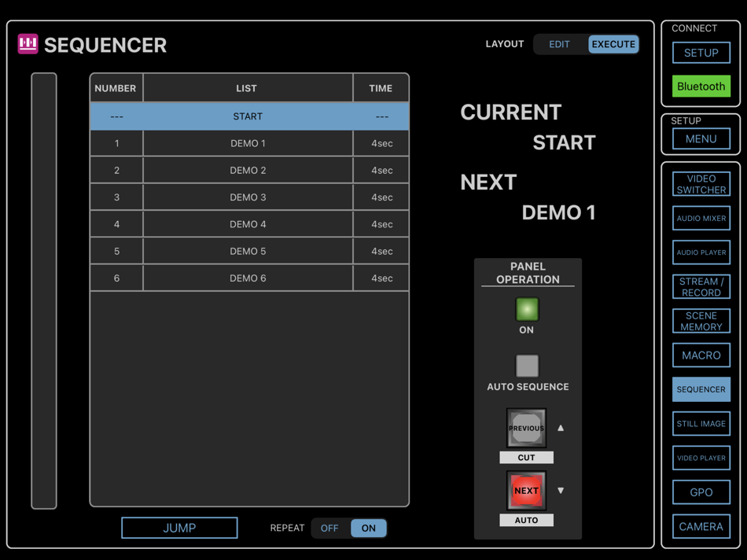Open the Camera page

click(701, 527)
